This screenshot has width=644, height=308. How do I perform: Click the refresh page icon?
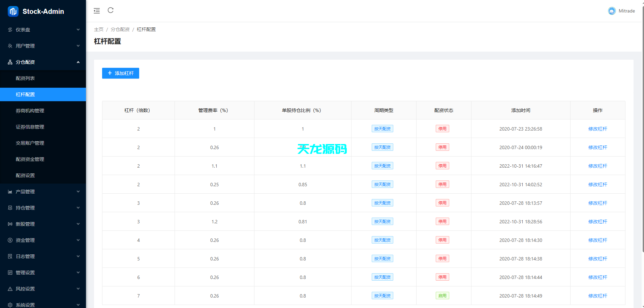tap(111, 10)
